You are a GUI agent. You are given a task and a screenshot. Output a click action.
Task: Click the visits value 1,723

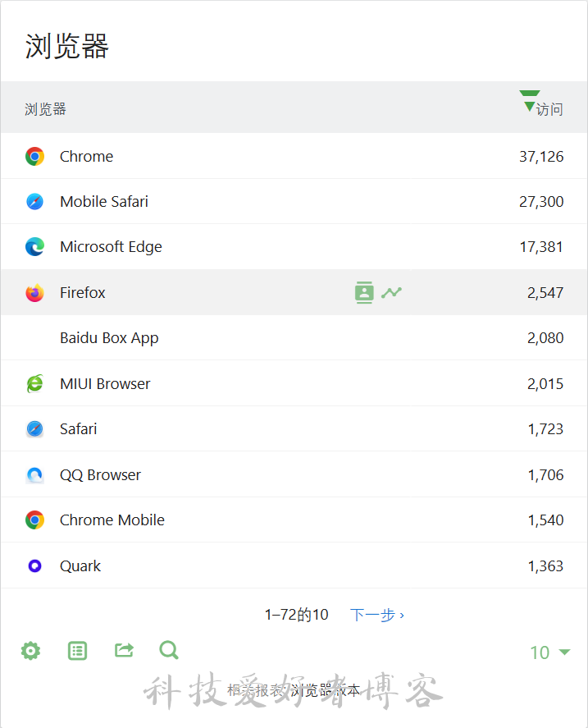tap(545, 429)
